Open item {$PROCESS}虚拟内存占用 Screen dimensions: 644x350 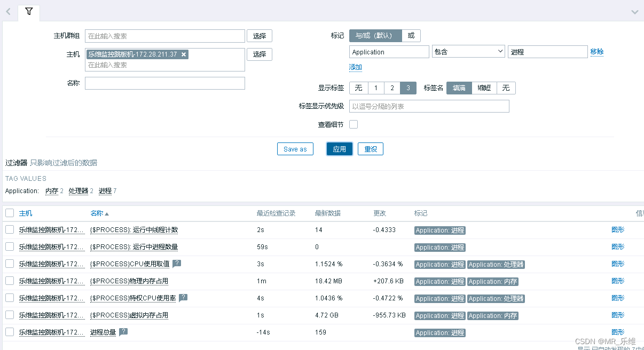pos(129,315)
